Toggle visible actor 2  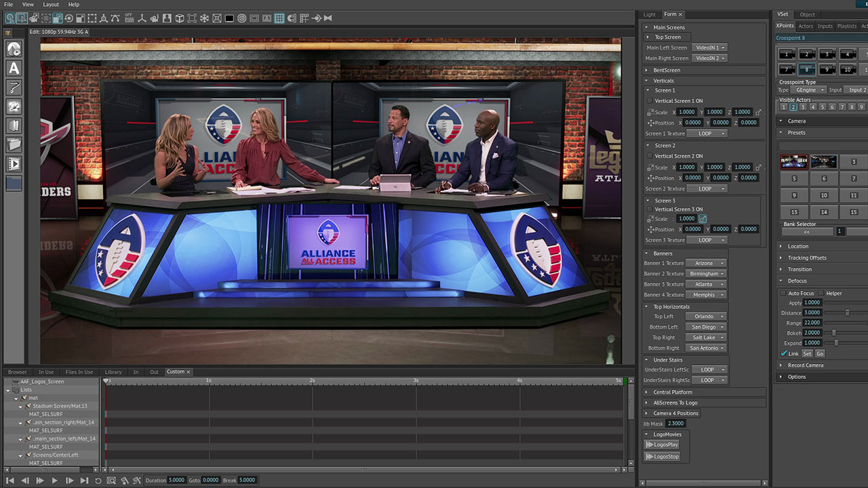(x=793, y=107)
